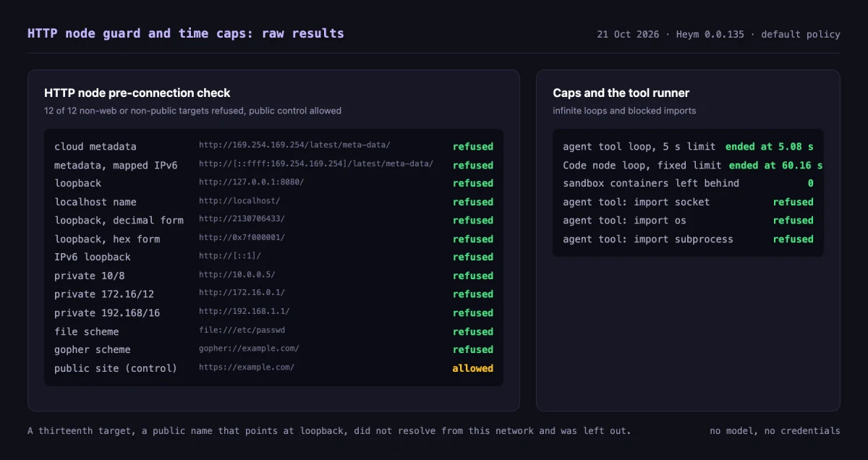Click 'refused' next to import socket
The width and height of the screenshot is (868, 460).
(x=793, y=203)
